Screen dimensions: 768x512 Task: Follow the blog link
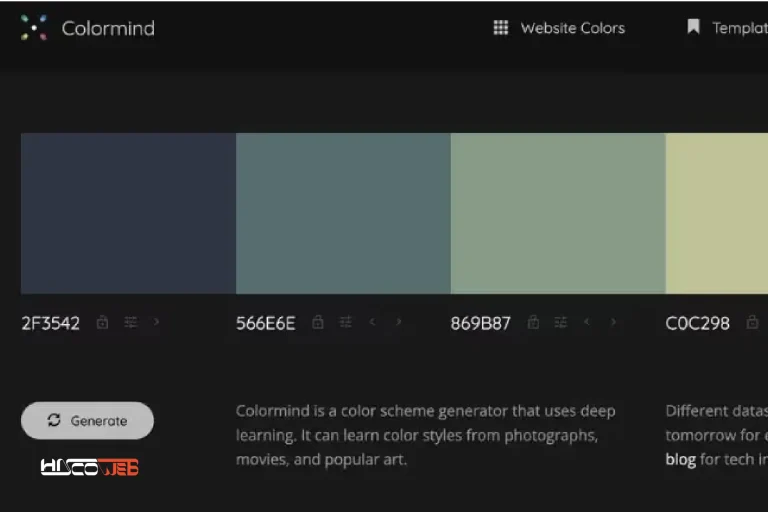(680, 460)
